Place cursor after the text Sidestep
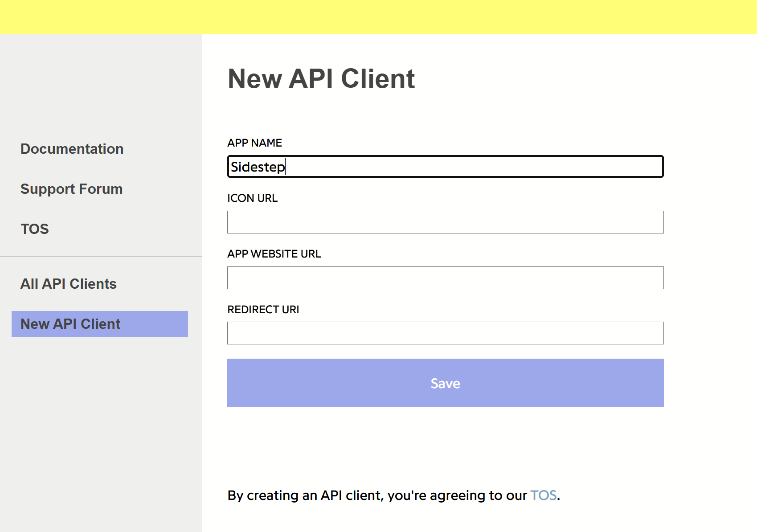 click(x=286, y=167)
